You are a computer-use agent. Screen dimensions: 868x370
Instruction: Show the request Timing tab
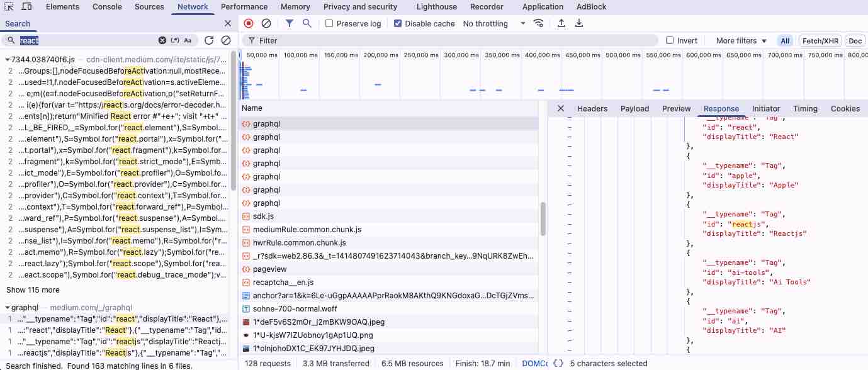[x=805, y=108]
